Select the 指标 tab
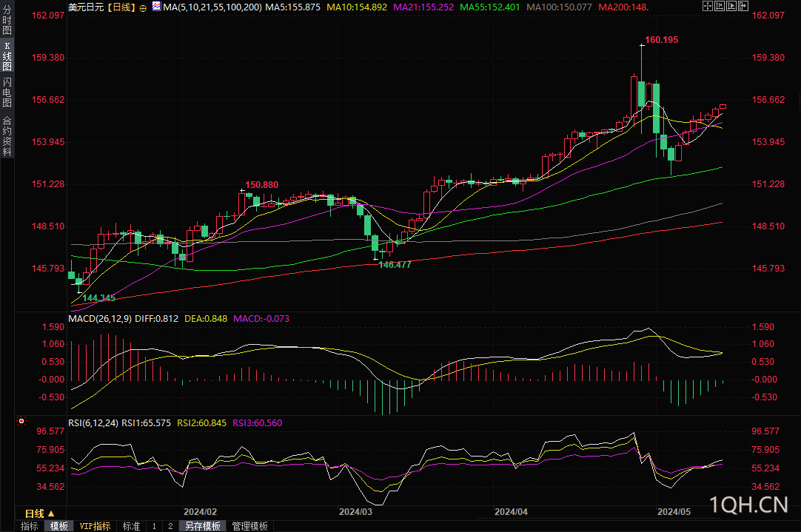This screenshot has width=801, height=532. (29, 526)
